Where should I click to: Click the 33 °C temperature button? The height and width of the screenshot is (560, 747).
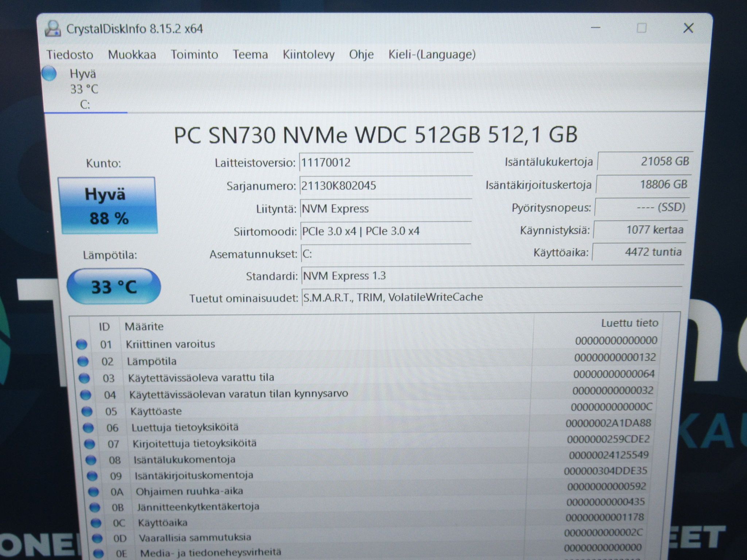114,287
